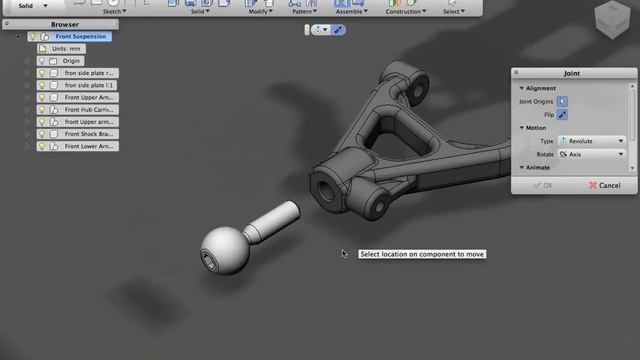Click the Select arrow tool icon
The height and width of the screenshot is (360, 640).
[452, 3]
